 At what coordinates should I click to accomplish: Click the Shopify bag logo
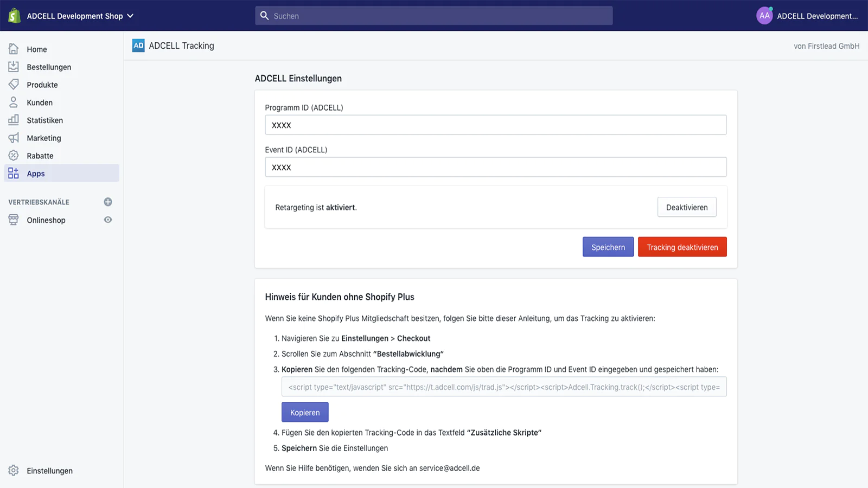click(x=15, y=16)
